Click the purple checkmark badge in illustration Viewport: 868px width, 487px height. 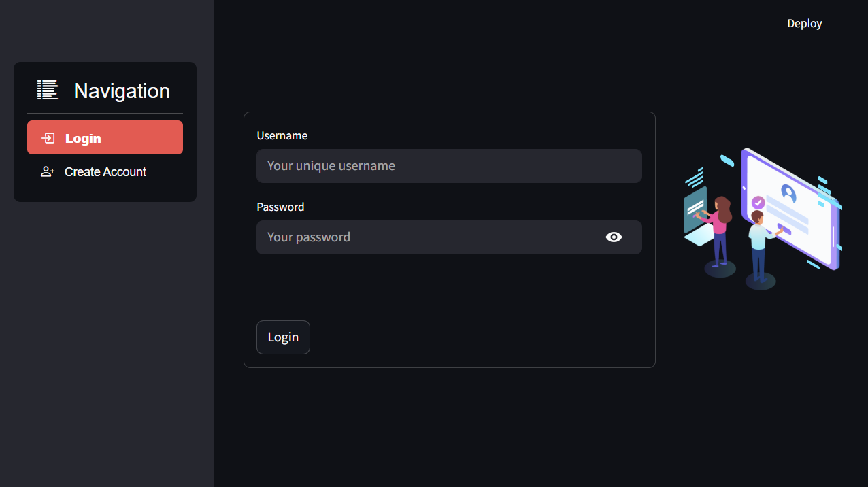pyautogui.click(x=758, y=203)
